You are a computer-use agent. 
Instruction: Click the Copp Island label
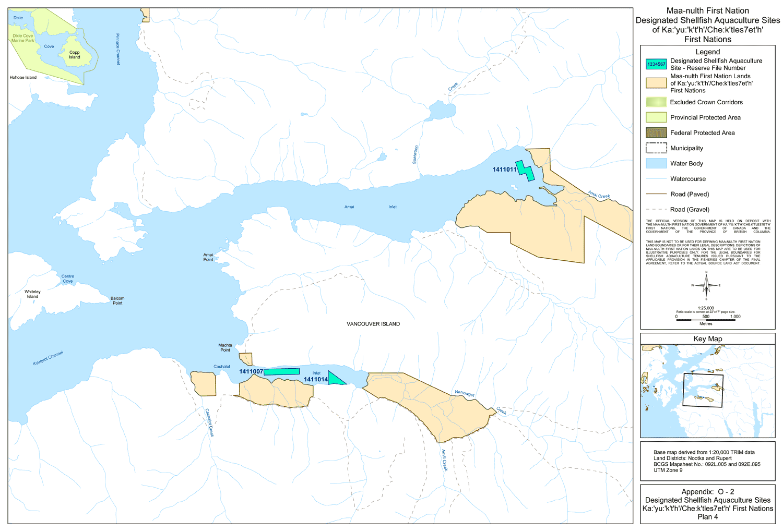[x=75, y=55]
